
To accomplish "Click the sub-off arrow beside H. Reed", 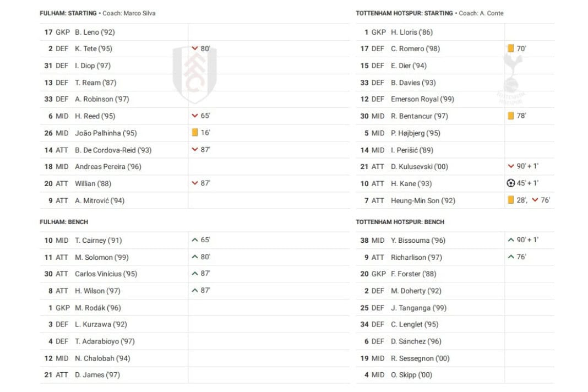I will pyautogui.click(x=194, y=116).
